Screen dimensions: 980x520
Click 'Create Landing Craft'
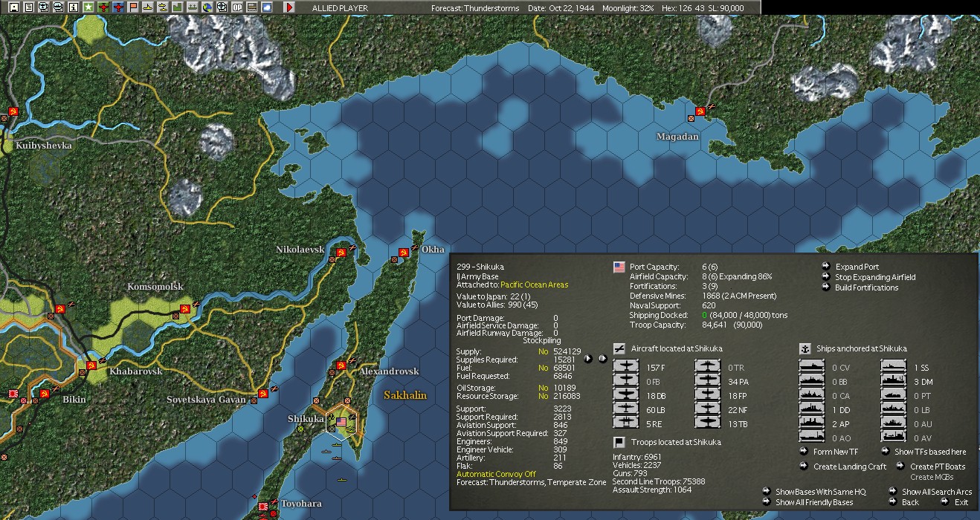pos(850,467)
